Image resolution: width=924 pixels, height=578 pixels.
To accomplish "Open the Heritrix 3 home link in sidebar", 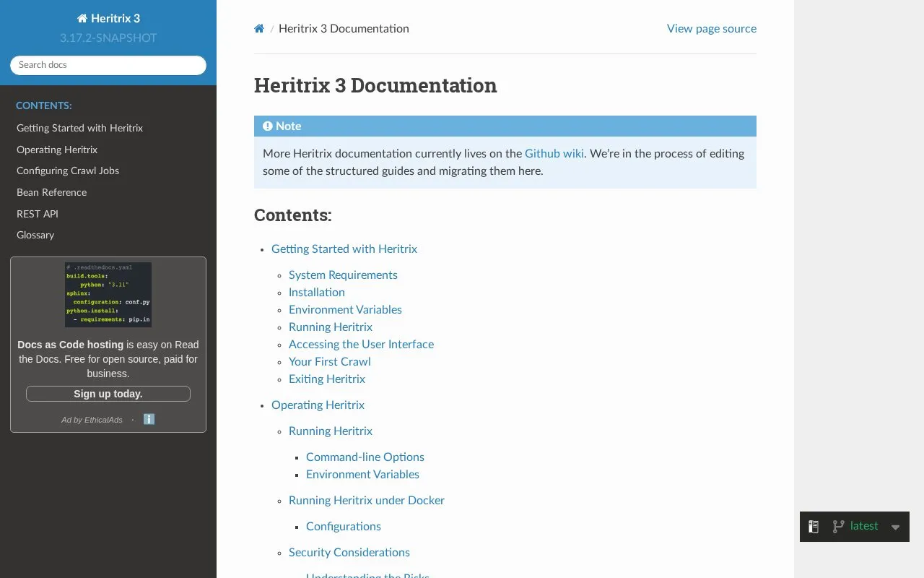I will (x=108, y=18).
